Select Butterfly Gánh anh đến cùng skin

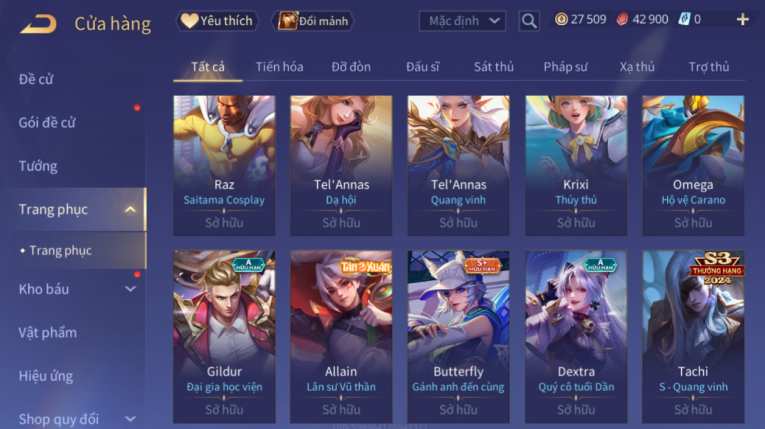pyautogui.click(x=459, y=337)
